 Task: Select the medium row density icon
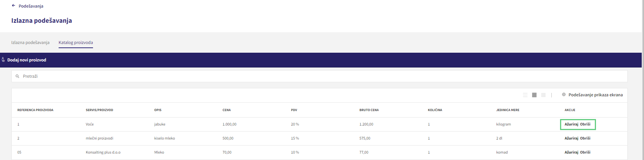(534, 95)
